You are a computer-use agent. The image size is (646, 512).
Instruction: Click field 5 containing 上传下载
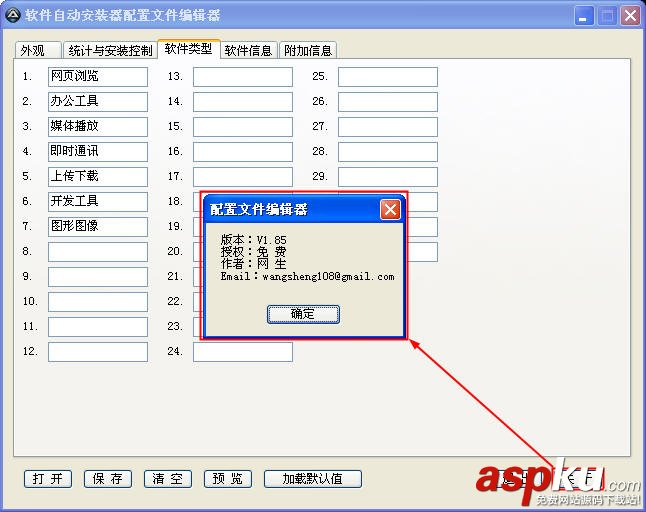coord(98,177)
